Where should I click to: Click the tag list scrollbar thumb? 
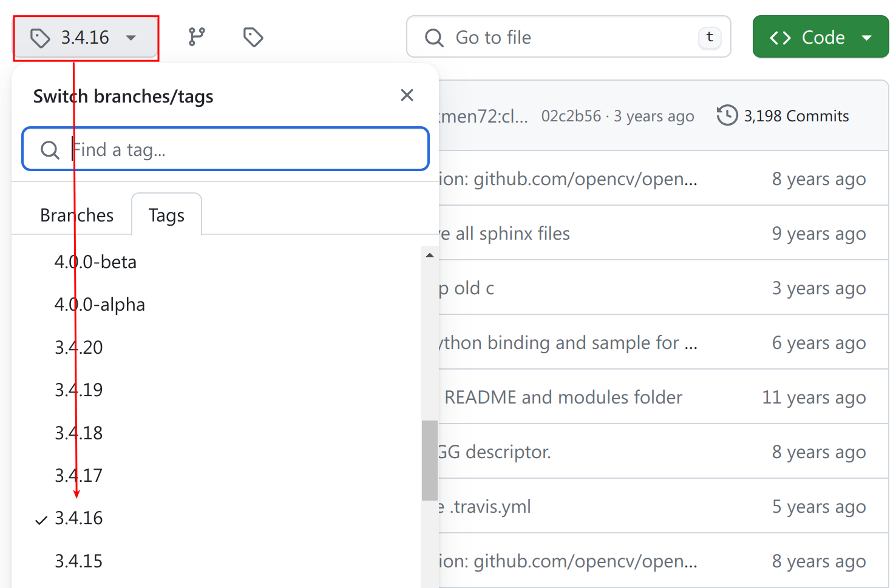click(x=430, y=459)
